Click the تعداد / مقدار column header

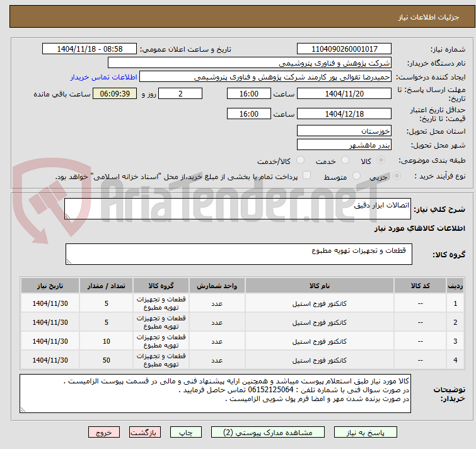tap(107, 286)
